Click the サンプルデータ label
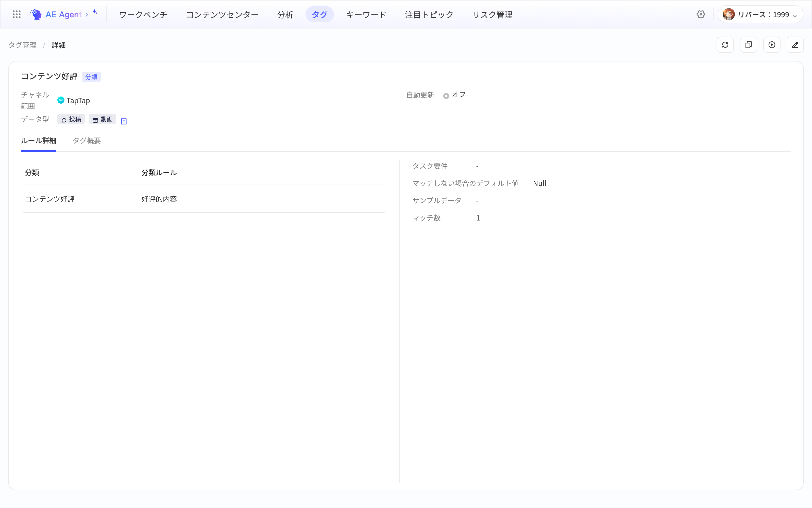 (x=437, y=201)
